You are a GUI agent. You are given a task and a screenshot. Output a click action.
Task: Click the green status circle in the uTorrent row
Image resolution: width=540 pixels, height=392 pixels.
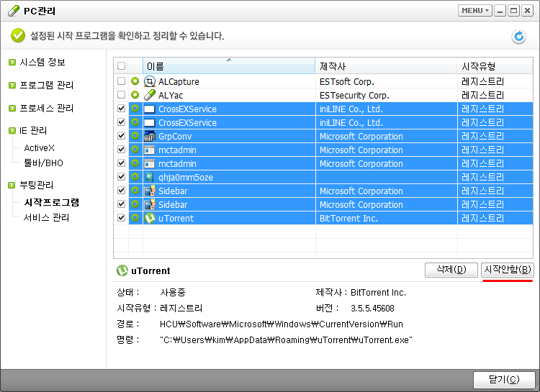pyautogui.click(x=135, y=217)
